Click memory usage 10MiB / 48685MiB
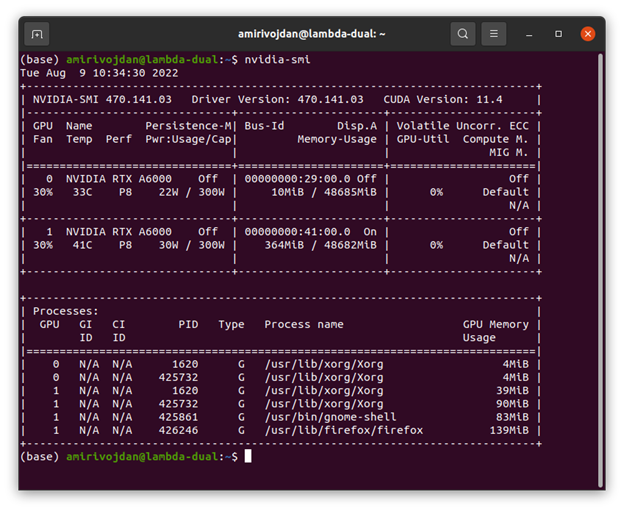Viewport: 624px width, 511px height. (324, 192)
